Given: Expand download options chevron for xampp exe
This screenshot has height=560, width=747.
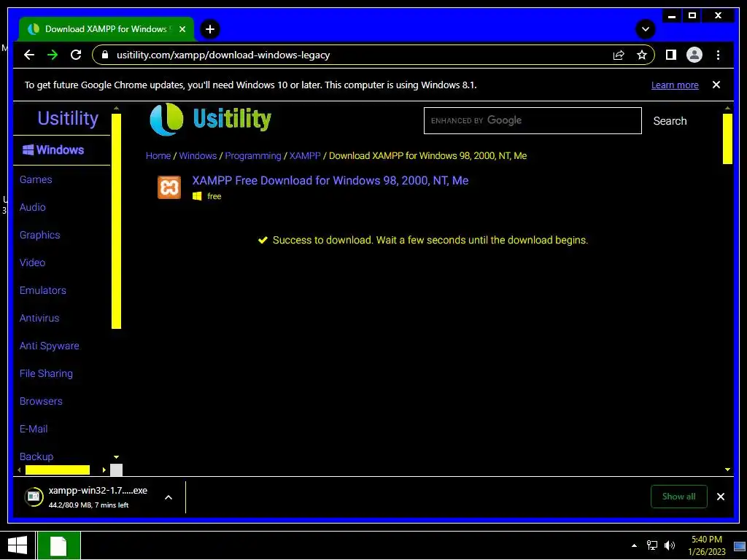Looking at the screenshot, I should click(x=169, y=497).
